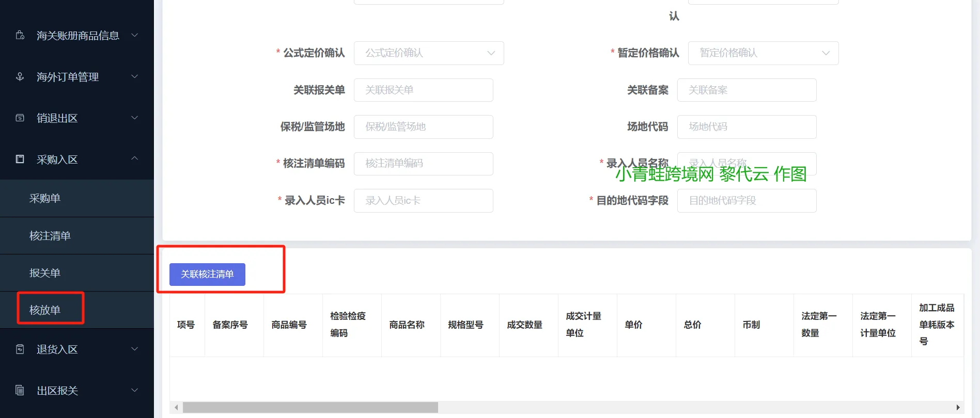Click the 出区报关 document icon
Screen dimensions: 980x418
coord(20,391)
